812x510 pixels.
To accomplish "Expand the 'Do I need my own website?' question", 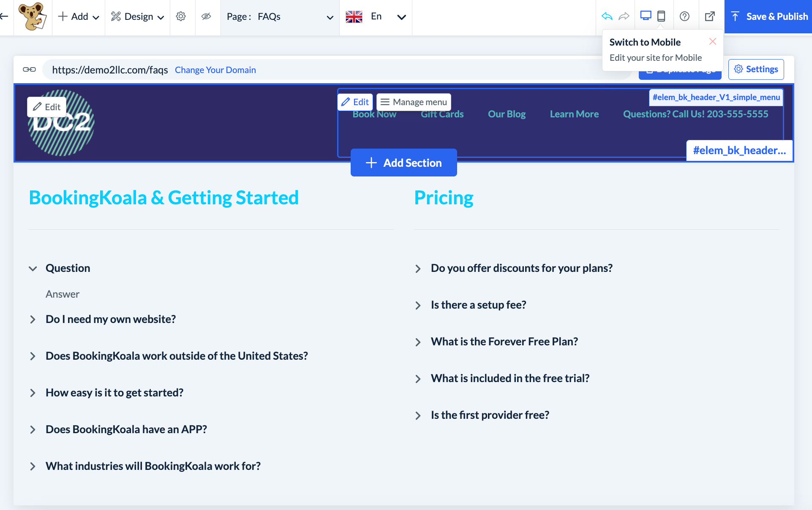I will pyautogui.click(x=111, y=319).
